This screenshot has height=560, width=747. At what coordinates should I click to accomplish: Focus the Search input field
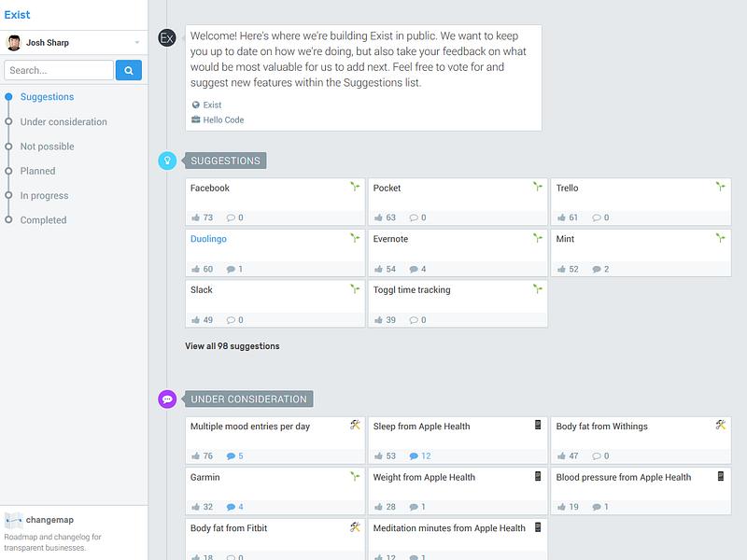coord(59,71)
